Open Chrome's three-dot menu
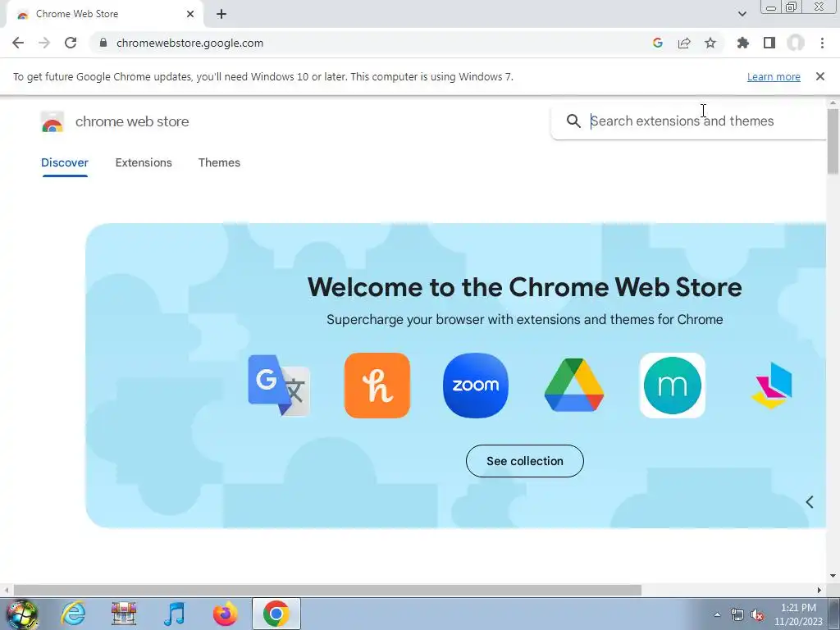The image size is (840, 630). coord(822,43)
